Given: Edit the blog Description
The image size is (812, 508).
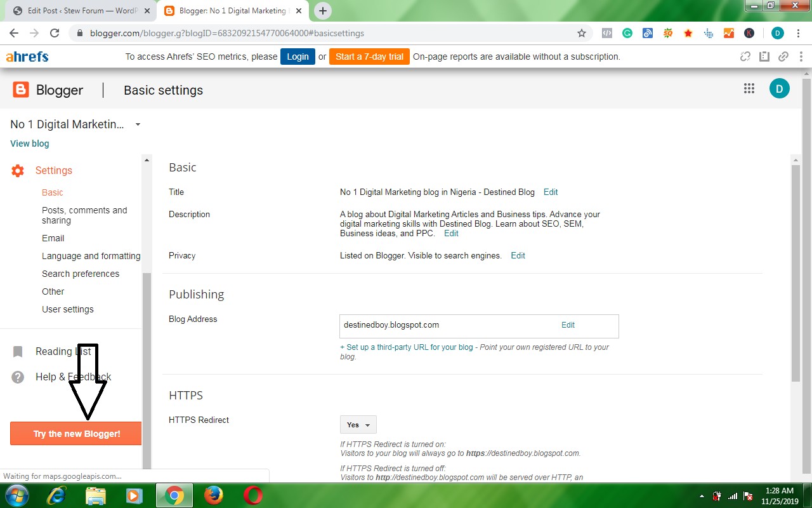Looking at the screenshot, I should [x=451, y=233].
